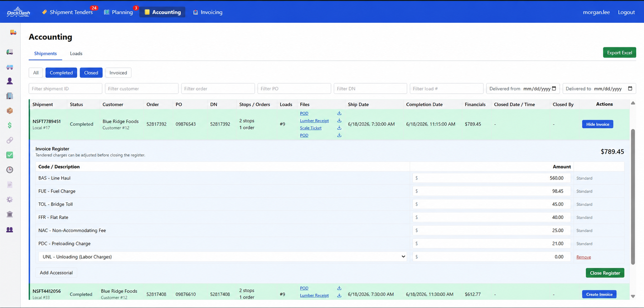The width and height of the screenshot is (644, 308).
Task: Open the bank building sidebar icon
Action: coord(10,214)
